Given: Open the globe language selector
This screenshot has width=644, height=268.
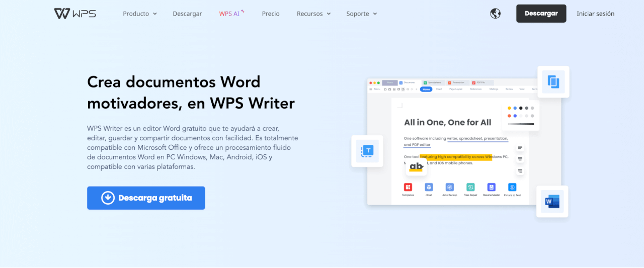Looking at the screenshot, I should click(x=496, y=14).
